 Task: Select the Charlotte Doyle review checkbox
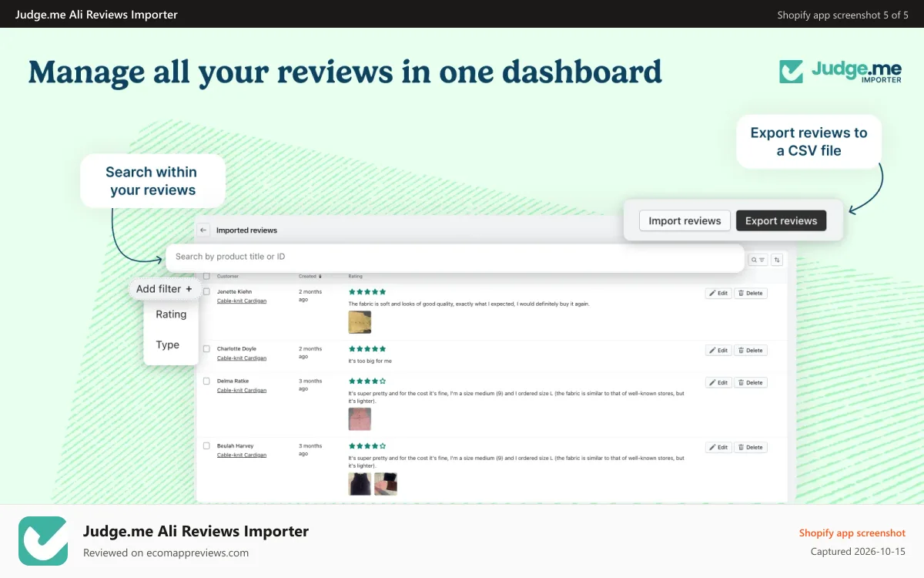coord(206,349)
